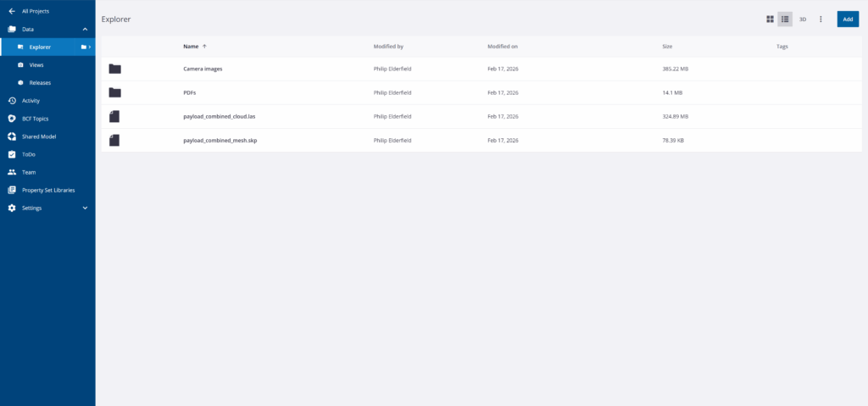Open Releases in the sidebar
The image size is (868, 406).
coord(40,82)
